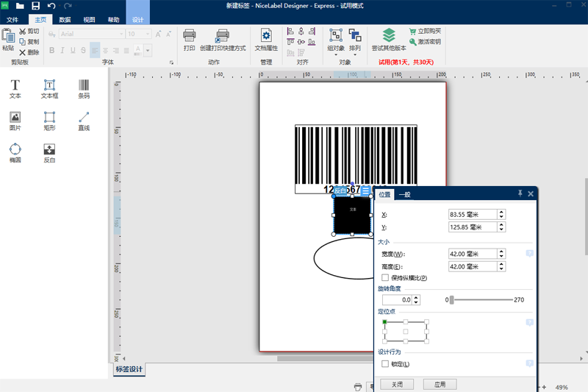Viewport: 588px width, 392px height.
Task: Expand the 排列 arrange dropdown
Action: (355, 54)
